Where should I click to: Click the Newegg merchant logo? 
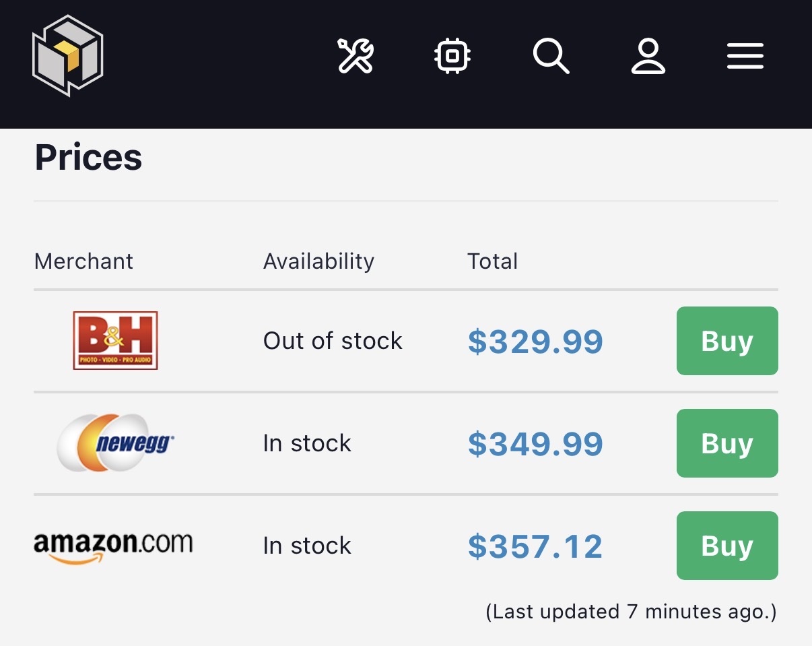pos(116,443)
